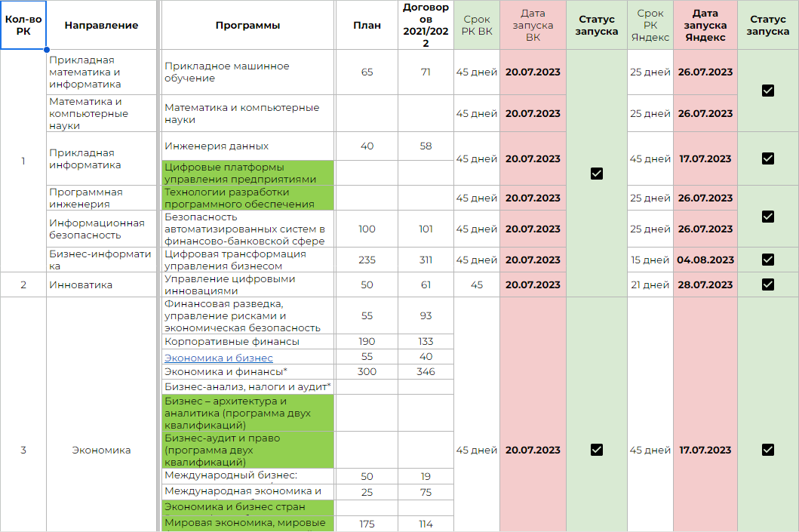
Task: Select the 21 дней Yandex term cell
Action: point(650,284)
